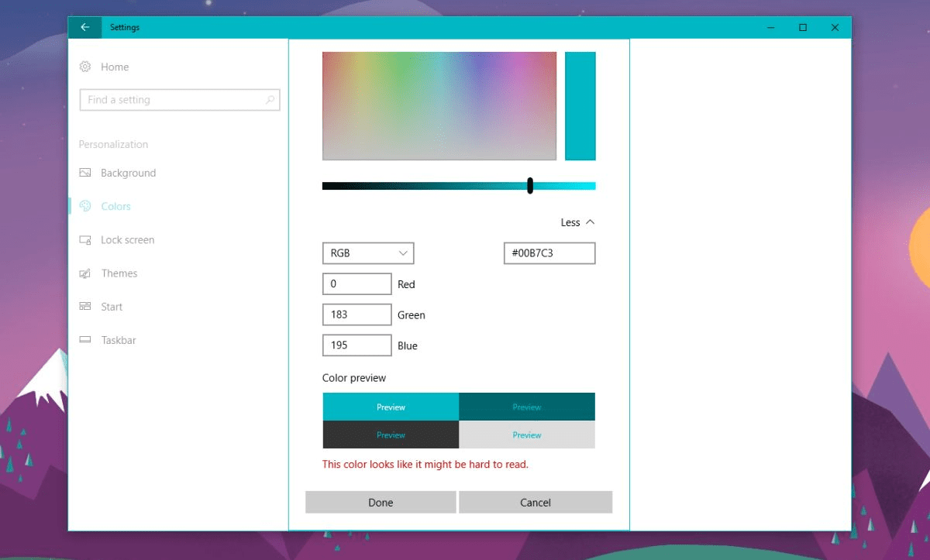930x560 pixels.
Task: Click the Start settings icon
Action: [x=84, y=307]
